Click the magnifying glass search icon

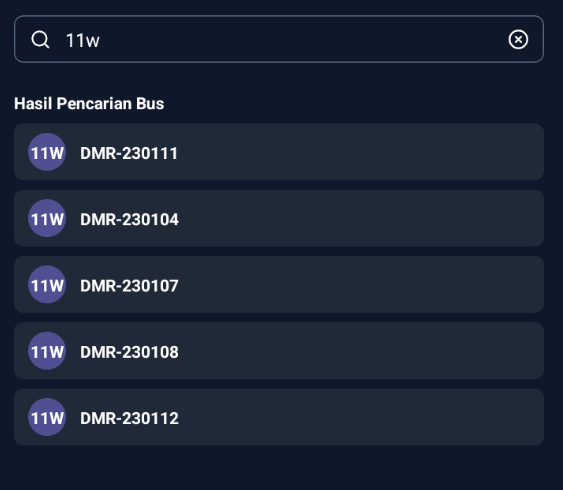pyautogui.click(x=40, y=39)
